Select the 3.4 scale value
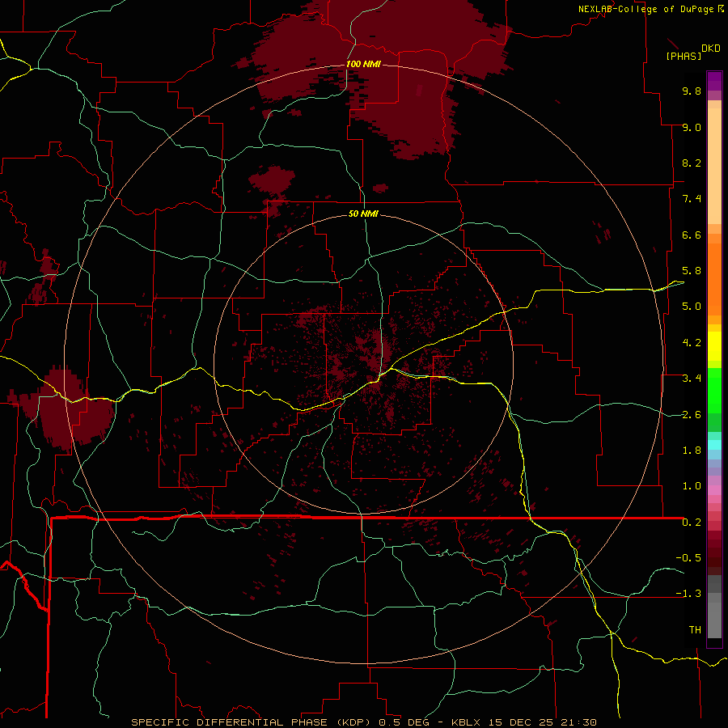The width and height of the screenshot is (728, 728). click(692, 379)
